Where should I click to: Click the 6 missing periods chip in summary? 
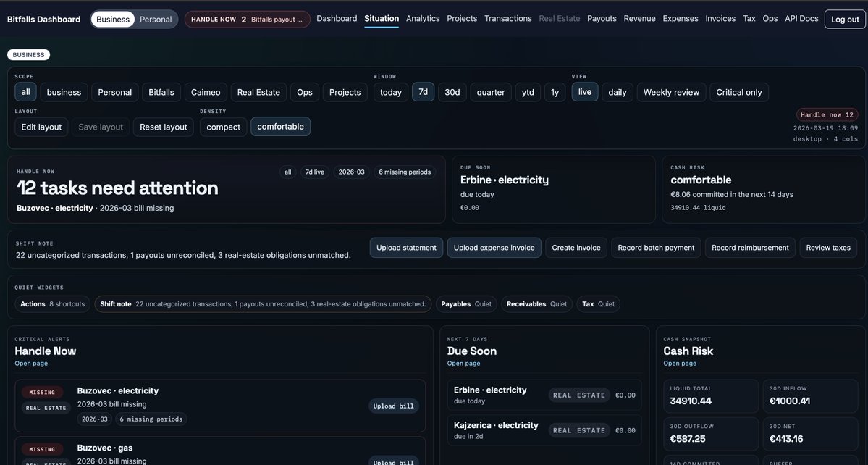[x=405, y=172]
